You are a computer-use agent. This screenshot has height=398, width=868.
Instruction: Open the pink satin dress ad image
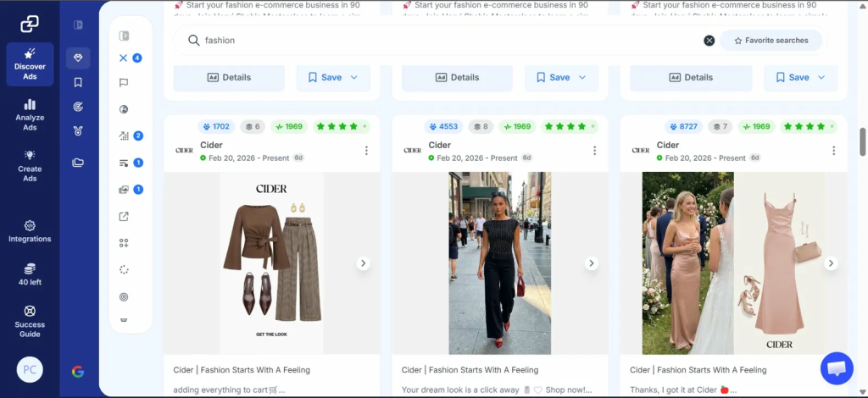tap(733, 263)
